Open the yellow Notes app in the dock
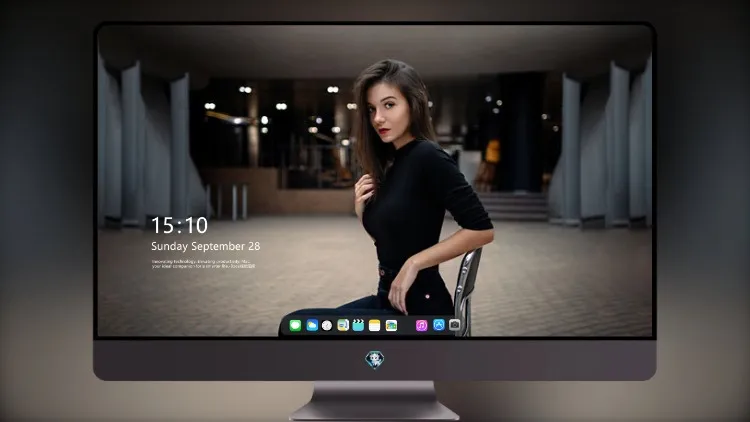 (375, 326)
